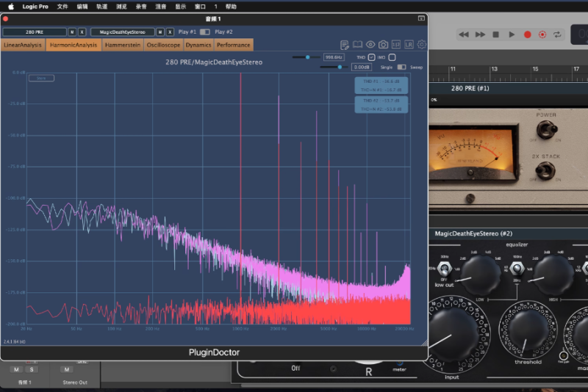Solo the 音频 1 channel with S button
This screenshot has width=588, height=392.
32,369
